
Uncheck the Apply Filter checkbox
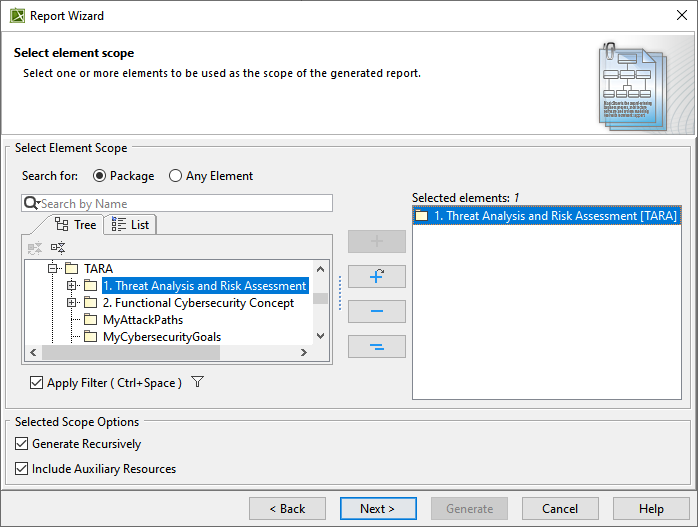37,383
